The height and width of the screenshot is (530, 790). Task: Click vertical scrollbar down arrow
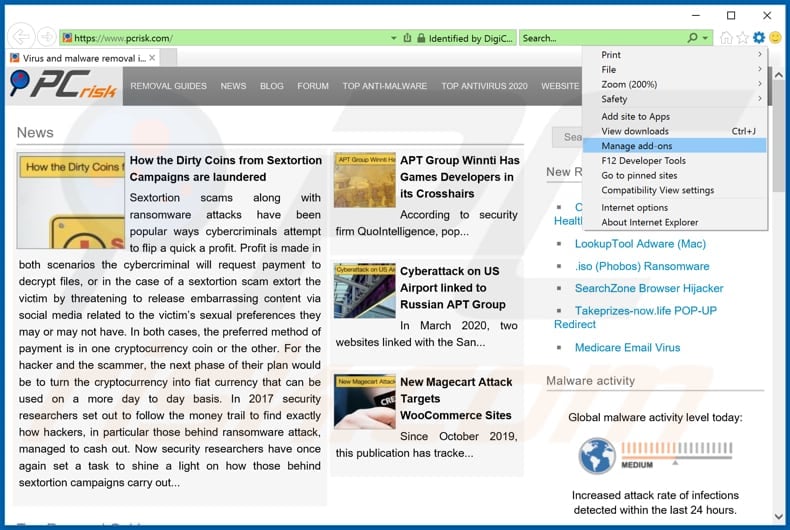tap(778, 517)
